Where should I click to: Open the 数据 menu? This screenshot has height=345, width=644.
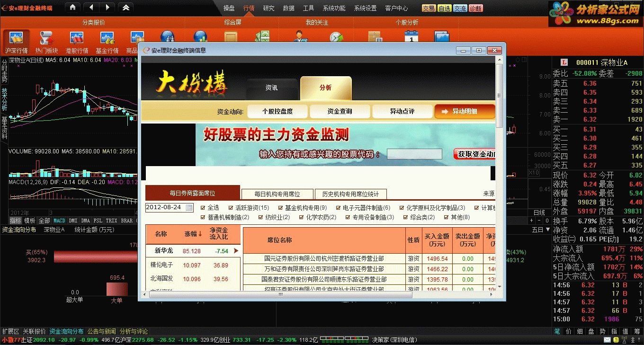tap(288, 8)
